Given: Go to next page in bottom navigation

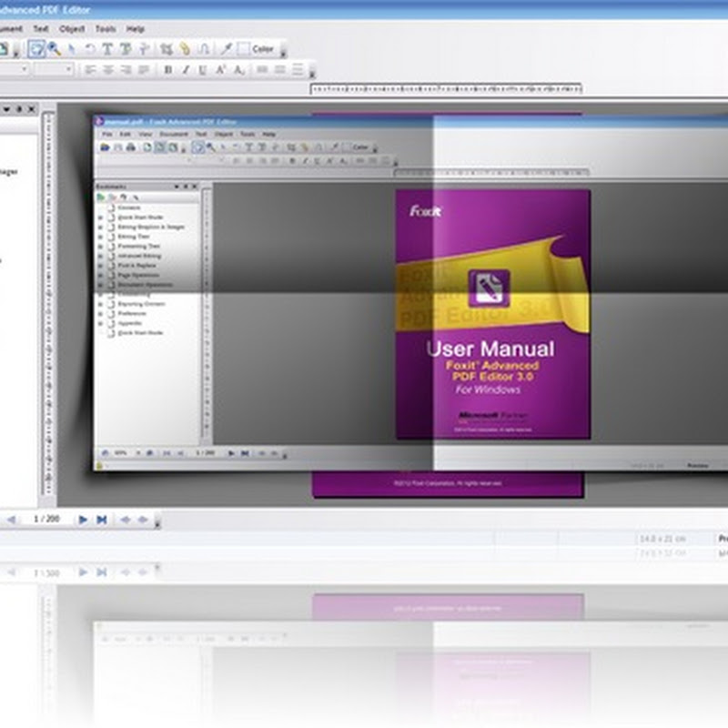Looking at the screenshot, I should tap(83, 520).
